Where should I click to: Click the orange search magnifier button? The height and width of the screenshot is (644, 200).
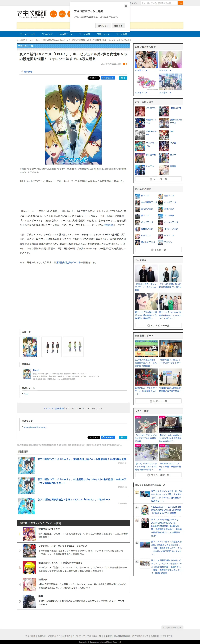pos(180,3)
